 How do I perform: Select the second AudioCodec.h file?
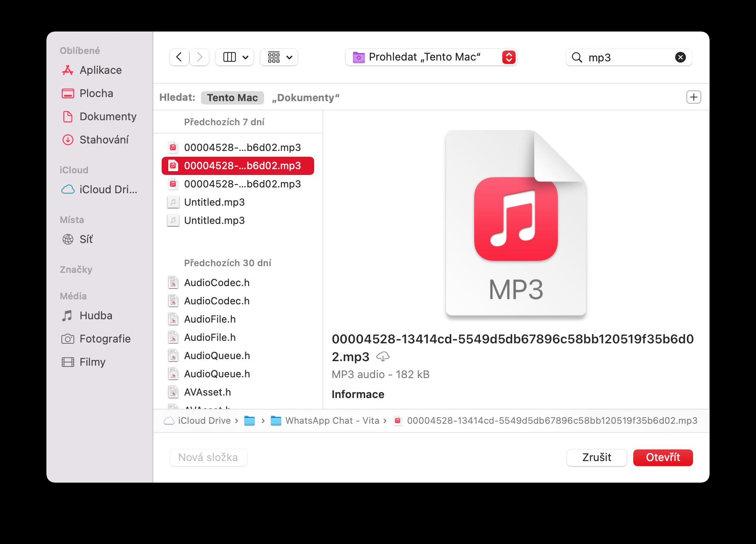238,301
